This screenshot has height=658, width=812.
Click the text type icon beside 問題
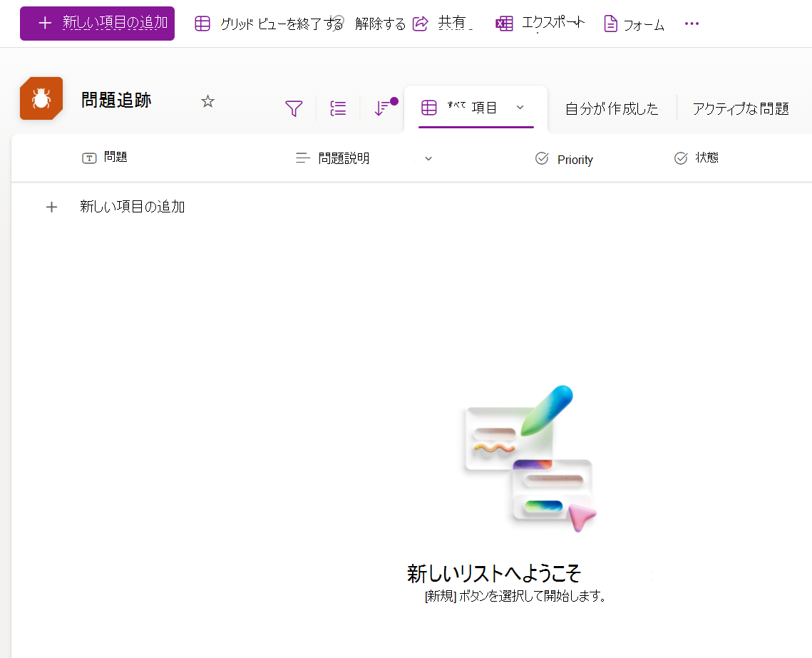click(89, 158)
